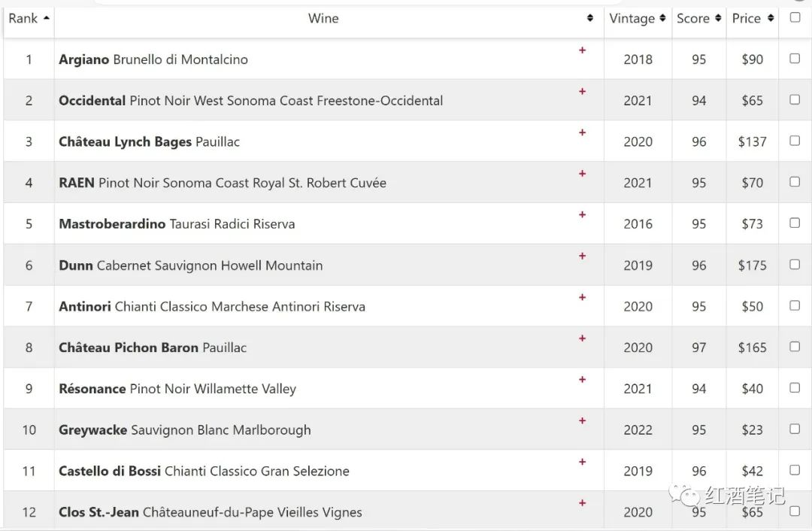Click plus icon for Château Pichon Baron
The image size is (812, 531).
pyautogui.click(x=582, y=338)
